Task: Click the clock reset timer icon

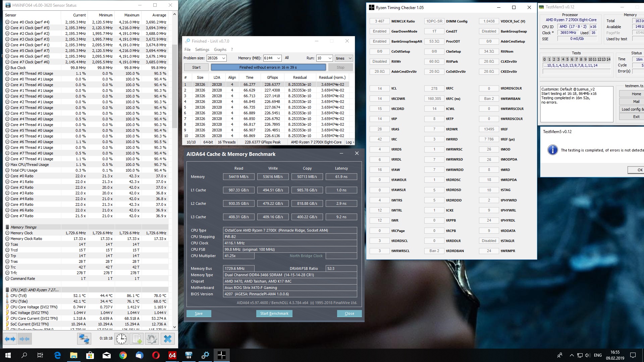Action: pos(121,339)
